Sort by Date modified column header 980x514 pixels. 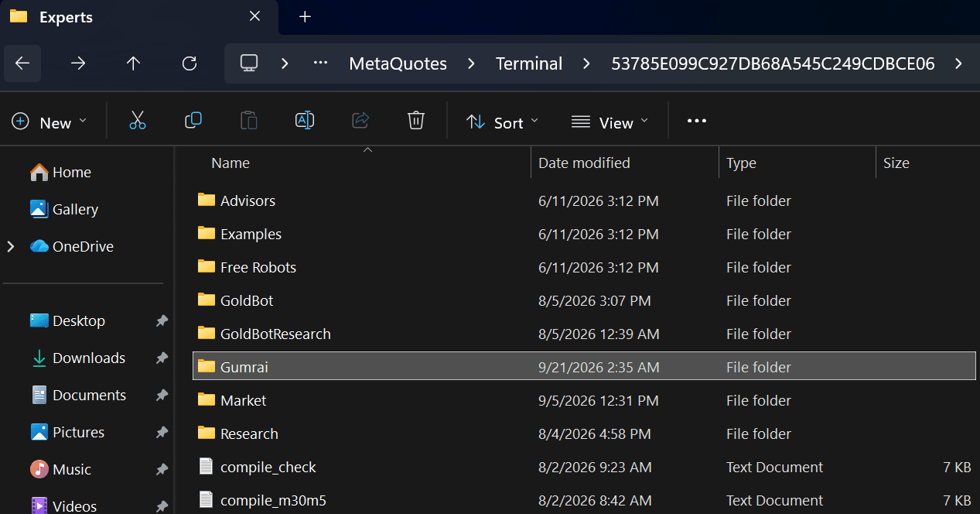pos(584,163)
